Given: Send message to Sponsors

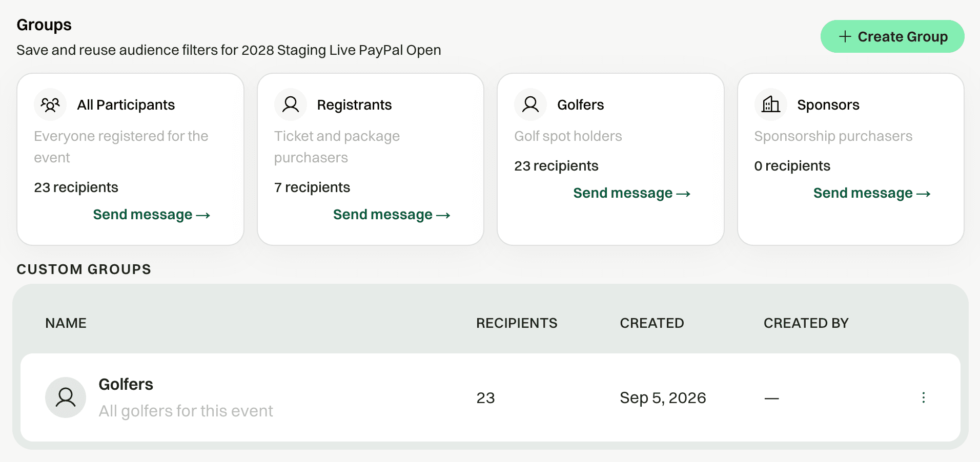Looking at the screenshot, I should pos(872,193).
